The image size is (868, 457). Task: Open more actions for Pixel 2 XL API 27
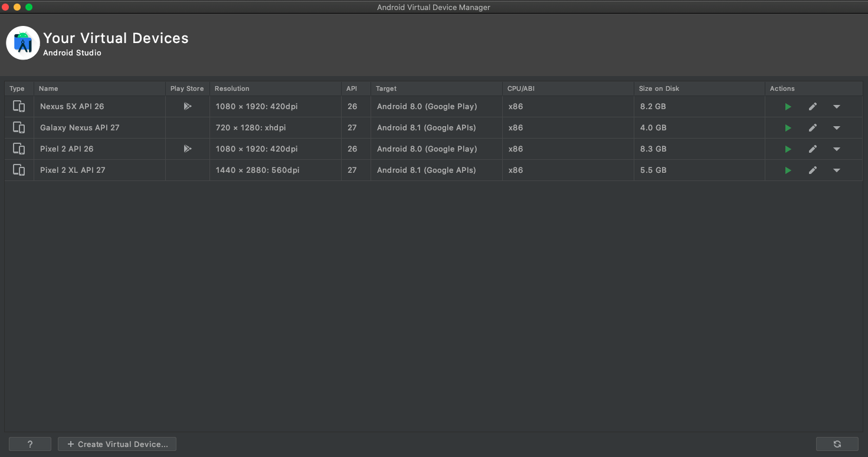click(837, 170)
